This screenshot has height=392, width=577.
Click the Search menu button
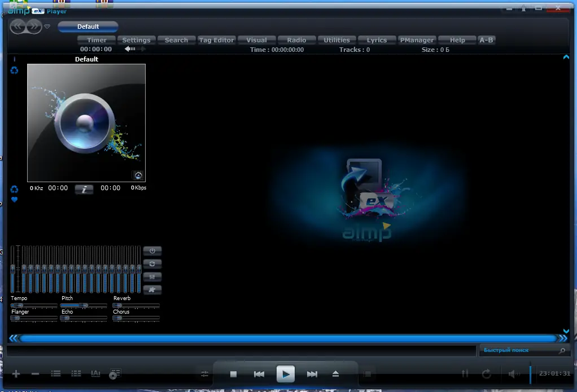pyautogui.click(x=176, y=40)
